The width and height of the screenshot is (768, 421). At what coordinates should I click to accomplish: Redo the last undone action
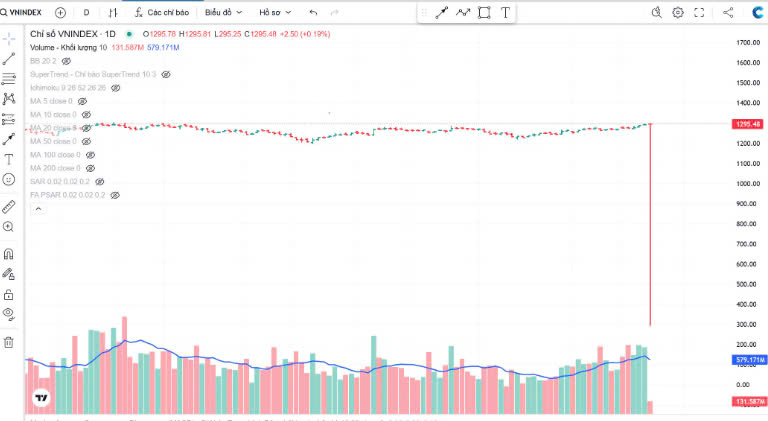[335, 13]
